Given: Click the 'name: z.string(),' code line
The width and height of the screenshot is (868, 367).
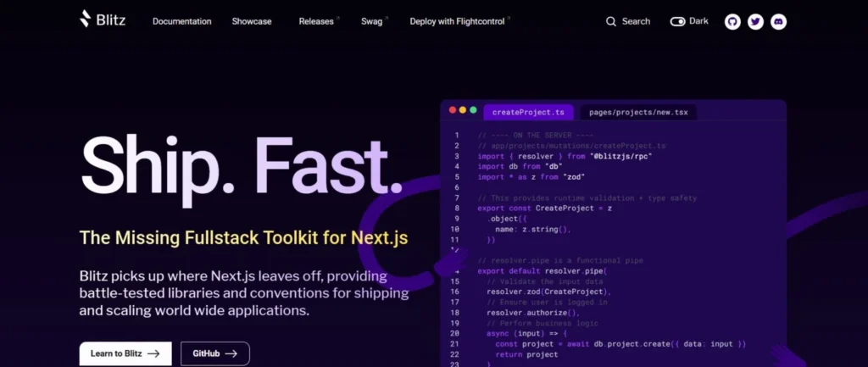Looking at the screenshot, I should [532, 229].
